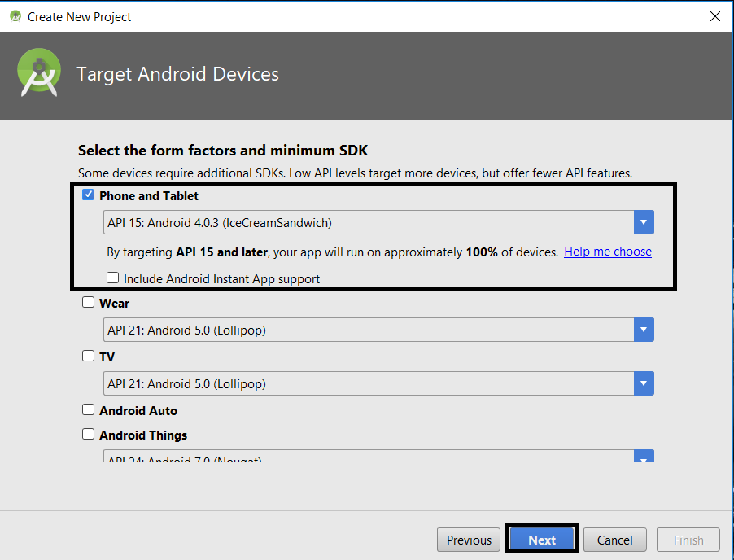Enable the TV form factor checkbox

coord(89,357)
